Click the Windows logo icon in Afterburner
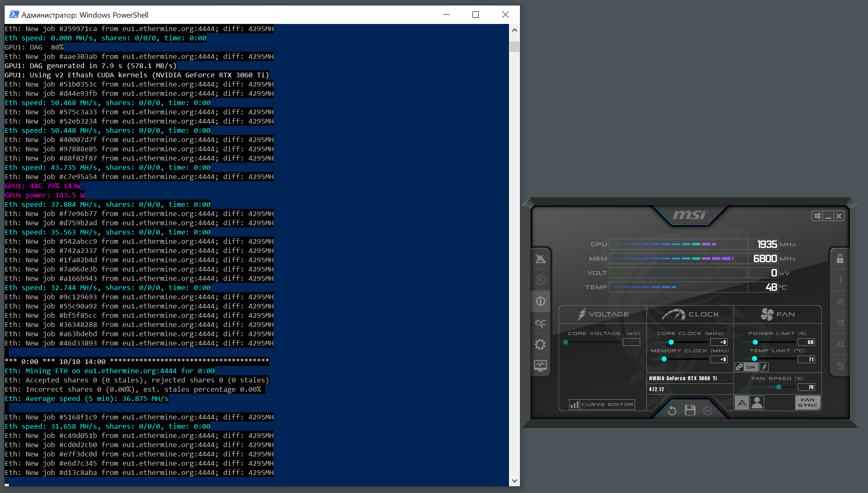This screenshot has height=493, width=868. 817,216
